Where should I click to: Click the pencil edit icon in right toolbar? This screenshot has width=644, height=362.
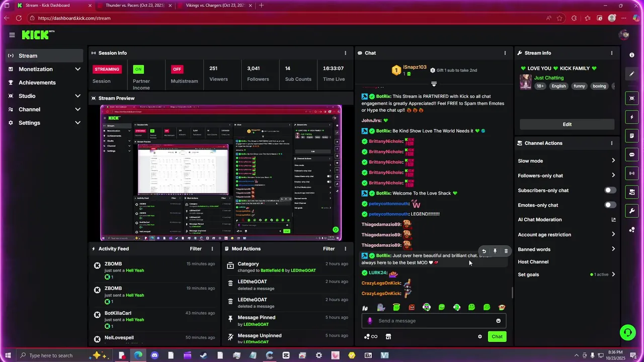point(632,74)
